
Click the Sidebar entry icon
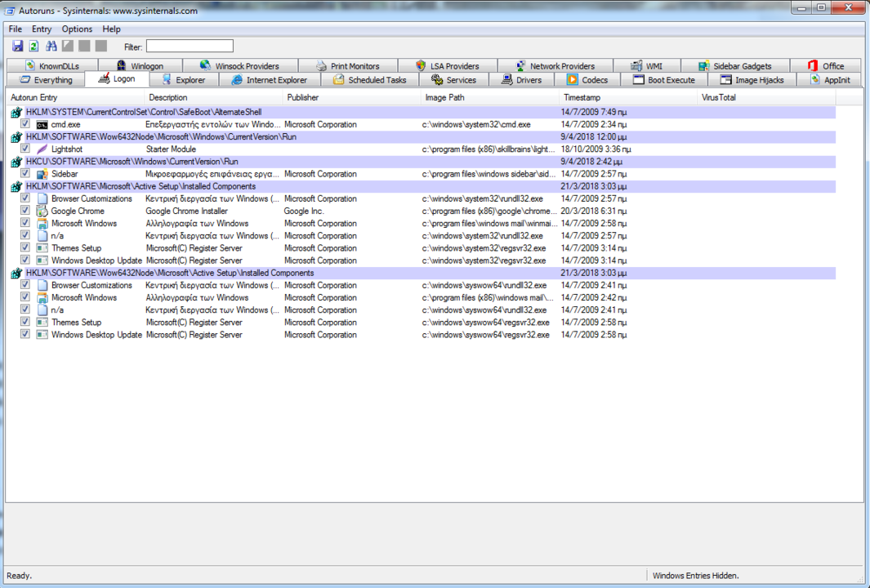tap(42, 174)
